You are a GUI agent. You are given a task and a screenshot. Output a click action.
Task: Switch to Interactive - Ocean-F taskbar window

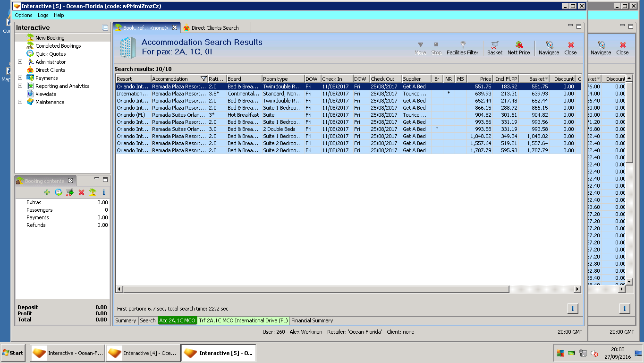tap(67, 353)
